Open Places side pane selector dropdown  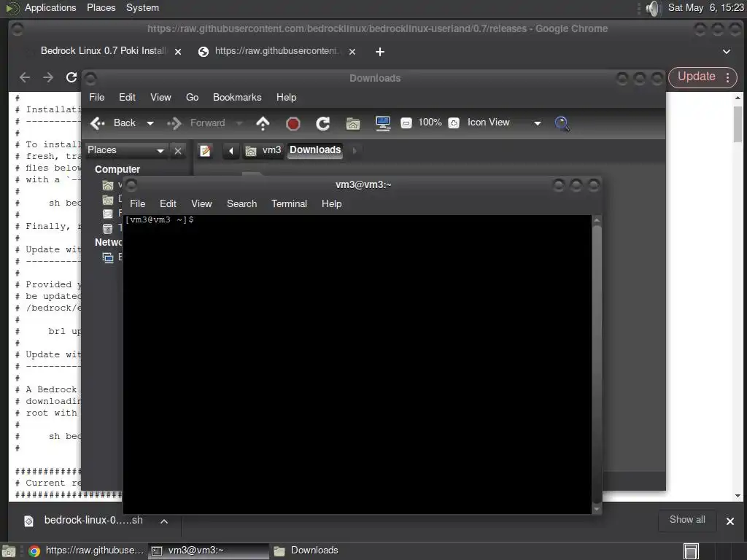click(x=125, y=150)
